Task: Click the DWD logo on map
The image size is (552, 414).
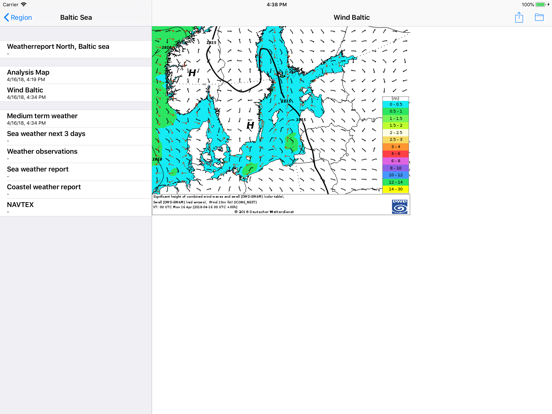Action: coord(400,207)
